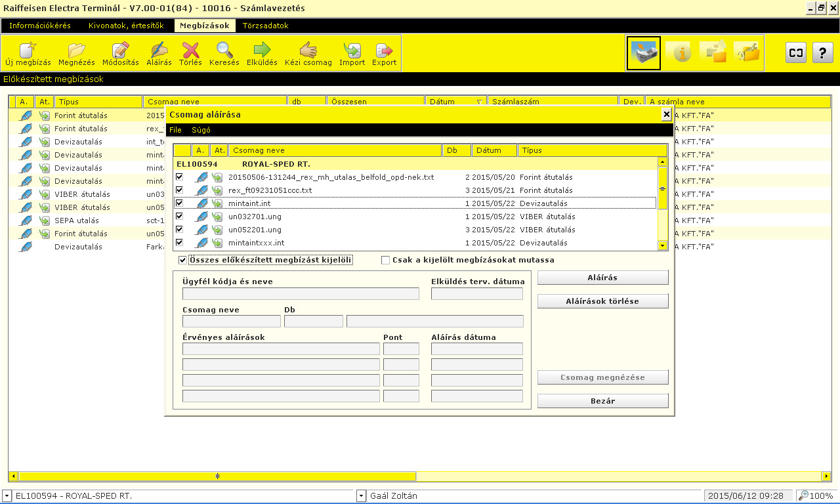840x504 pixels.
Task: Click the Ügyfél kódja és neve field
Action: click(301, 293)
